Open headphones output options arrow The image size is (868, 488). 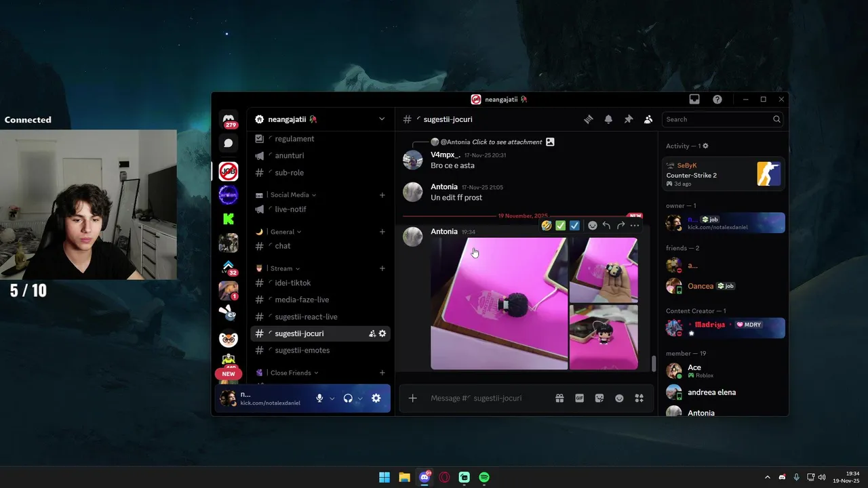(x=360, y=399)
